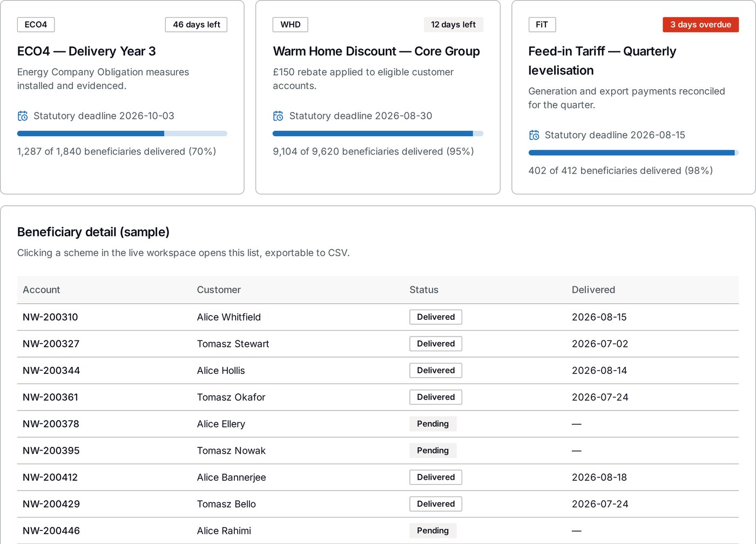Click '1,287 of 1,840 beneficiaries delivered' text

(101, 152)
